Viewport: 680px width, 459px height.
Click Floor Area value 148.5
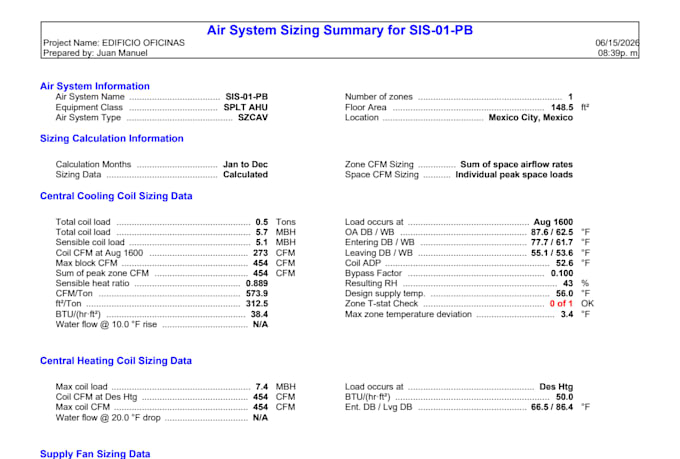[562, 107]
